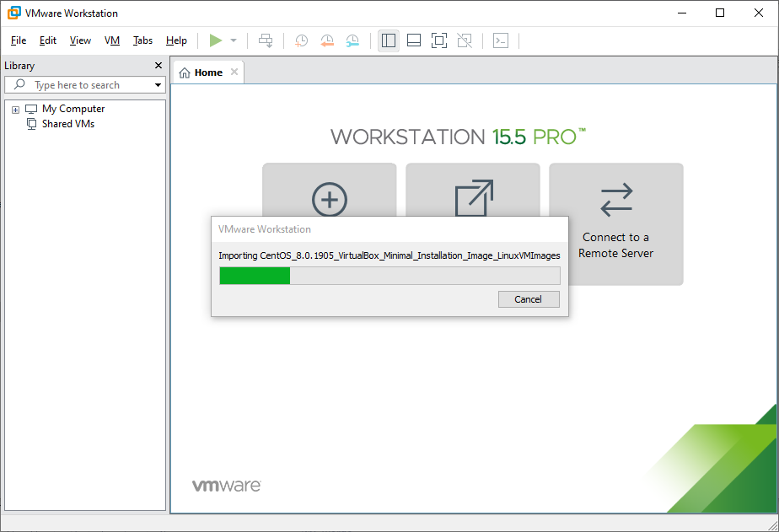The image size is (779, 532).
Task: Open the Edit menu
Action: tap(48, 40)
